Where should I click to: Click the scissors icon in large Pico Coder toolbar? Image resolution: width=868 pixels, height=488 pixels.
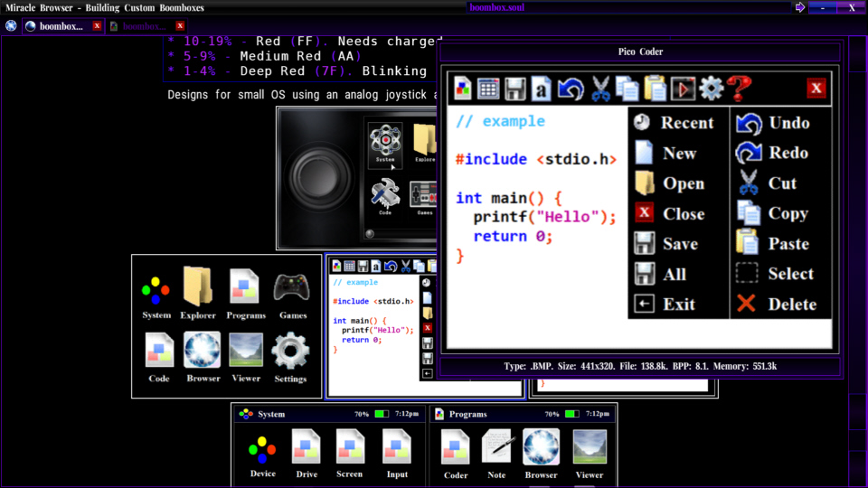[x=600, y=88]
